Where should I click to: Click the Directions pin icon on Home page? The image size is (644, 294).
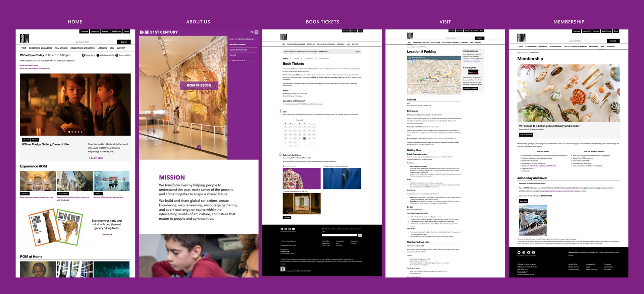[83, 55]
